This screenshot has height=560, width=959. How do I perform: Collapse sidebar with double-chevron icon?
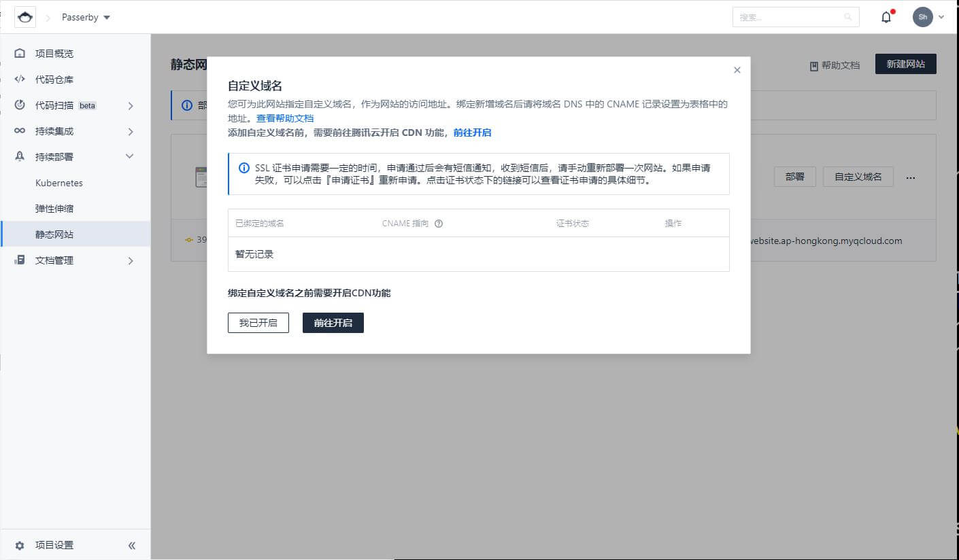[132, 545]
